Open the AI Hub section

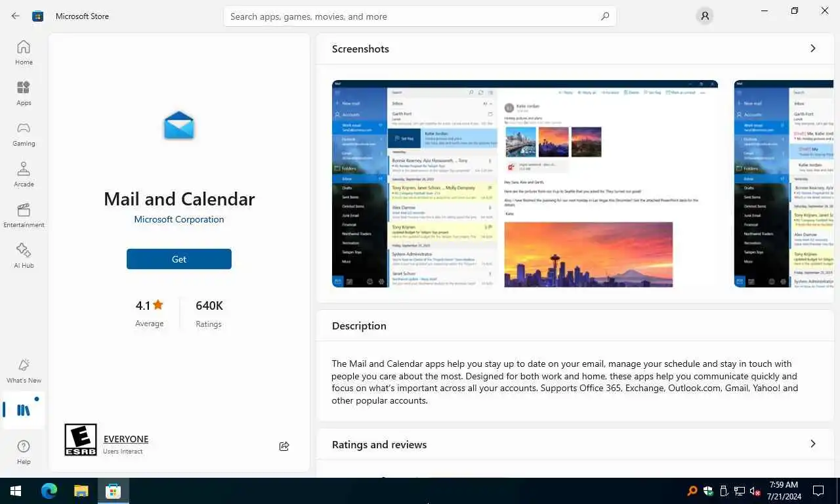click(x=24, y=256)
